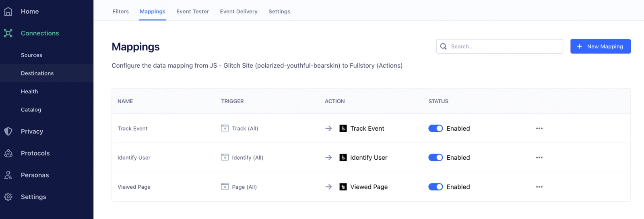
Task: Click the Identify User mapping name
Action: tap(134, 157)
